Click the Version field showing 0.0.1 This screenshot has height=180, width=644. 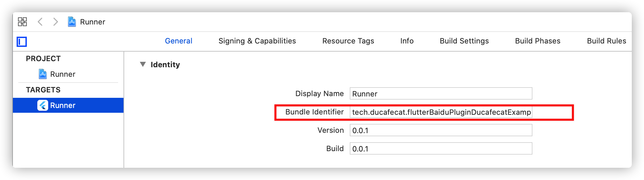[441, 130]
